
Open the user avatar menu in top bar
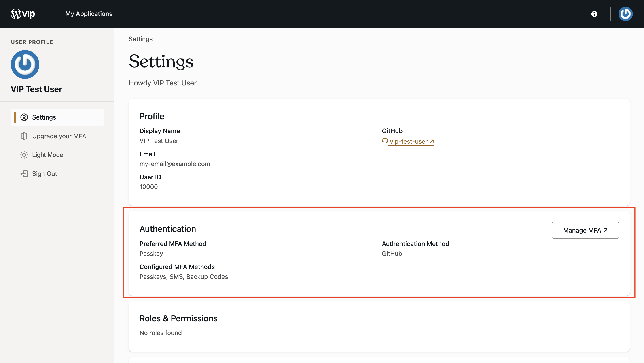coord(625,14)
